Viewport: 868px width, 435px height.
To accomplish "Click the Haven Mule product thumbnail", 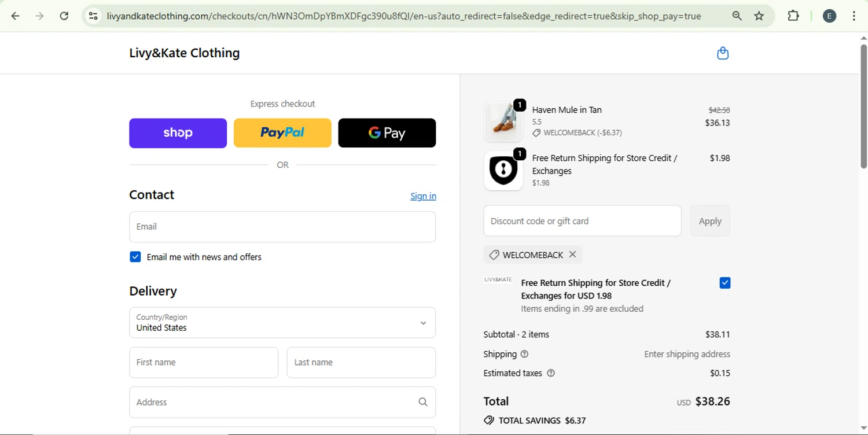I will pos(503,121).
